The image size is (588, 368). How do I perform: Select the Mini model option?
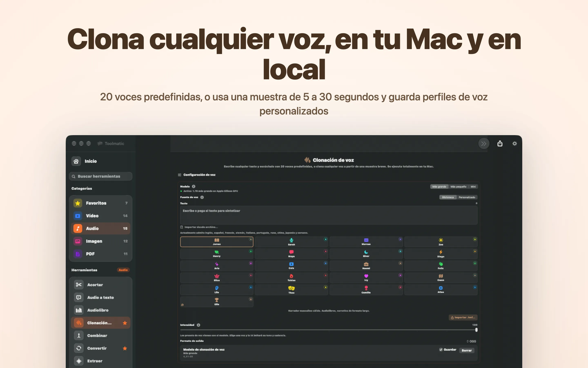coord(473,187)
